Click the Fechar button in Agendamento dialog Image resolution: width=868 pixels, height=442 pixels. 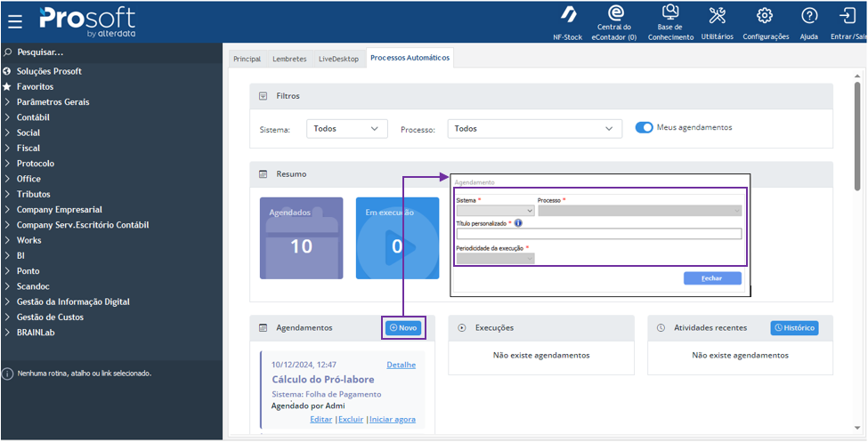coord(712,278)
